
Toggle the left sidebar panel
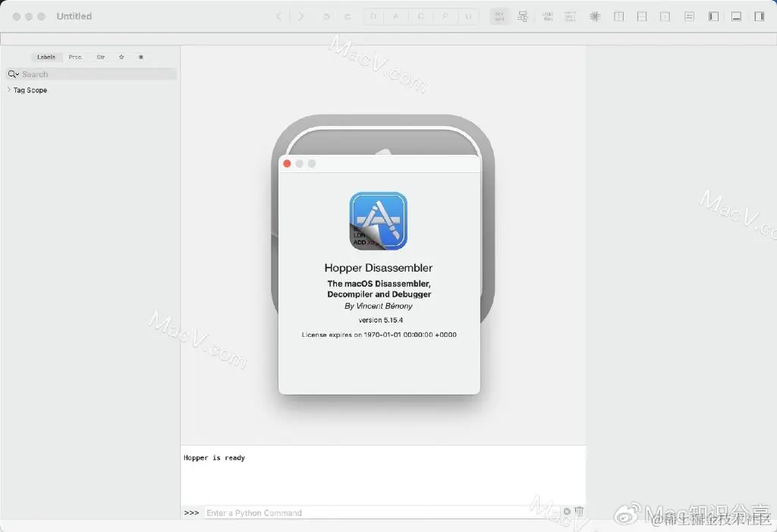coord(713,17)
